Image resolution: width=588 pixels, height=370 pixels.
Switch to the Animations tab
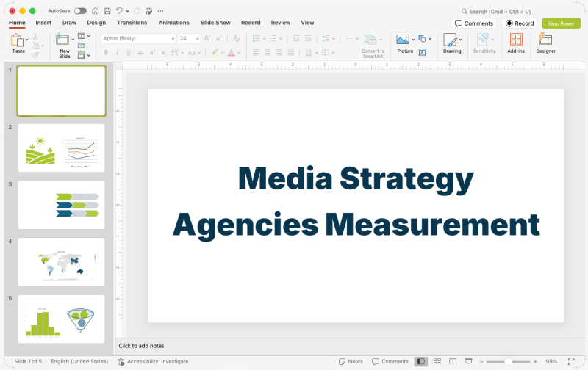174,23
